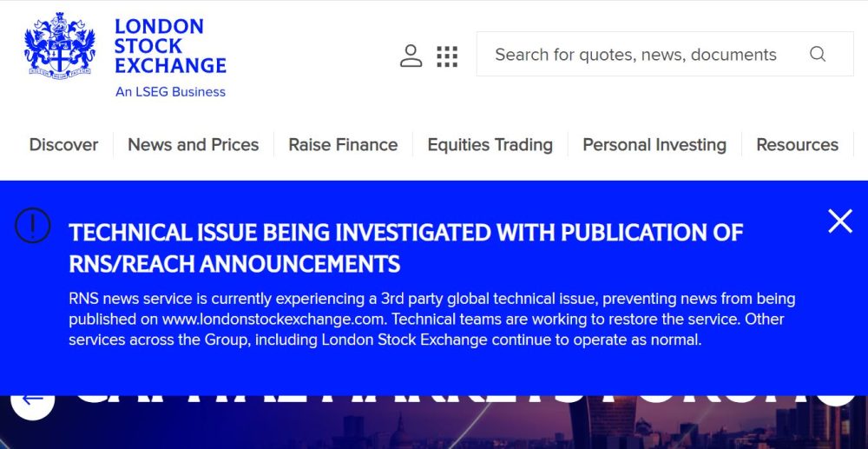Screen dimensions: 868x449
Task: Open the News and Prices menu
Action: 193,145
